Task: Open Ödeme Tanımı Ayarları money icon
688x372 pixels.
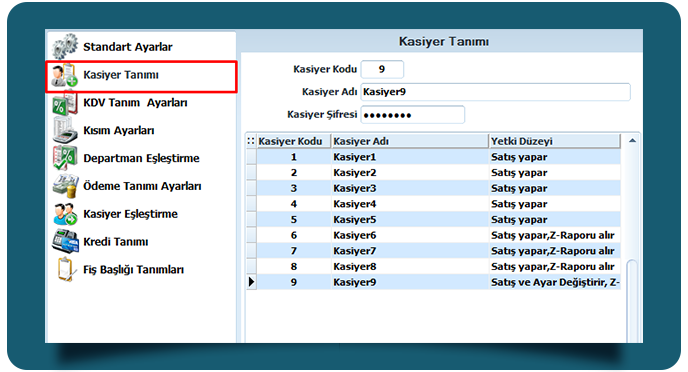Action: click(65, 186)
